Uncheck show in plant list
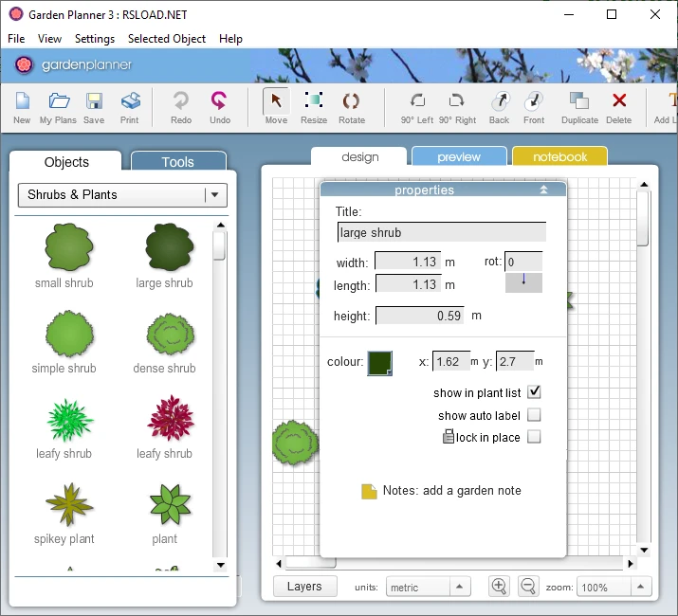The image size is (678, 616). 534,392
